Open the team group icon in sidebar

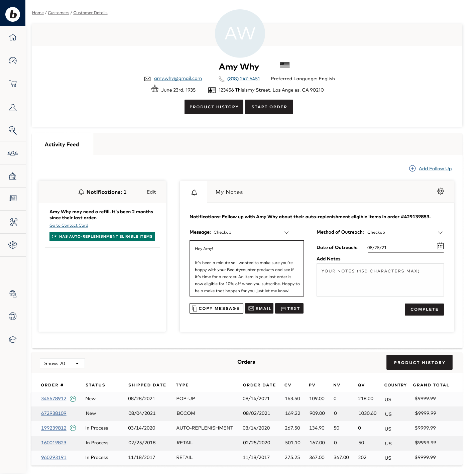(x=13, y=153)
